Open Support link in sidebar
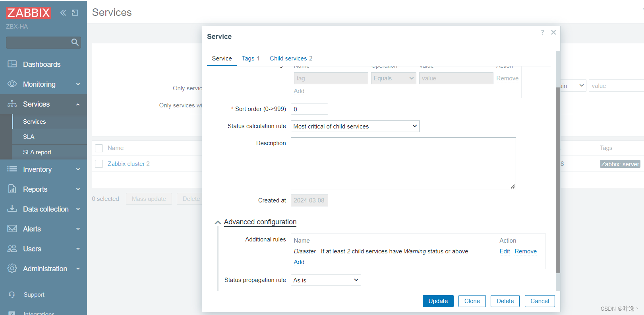This screenshot has width=644, height=315. pyautogui.click(x=34, y=295)
